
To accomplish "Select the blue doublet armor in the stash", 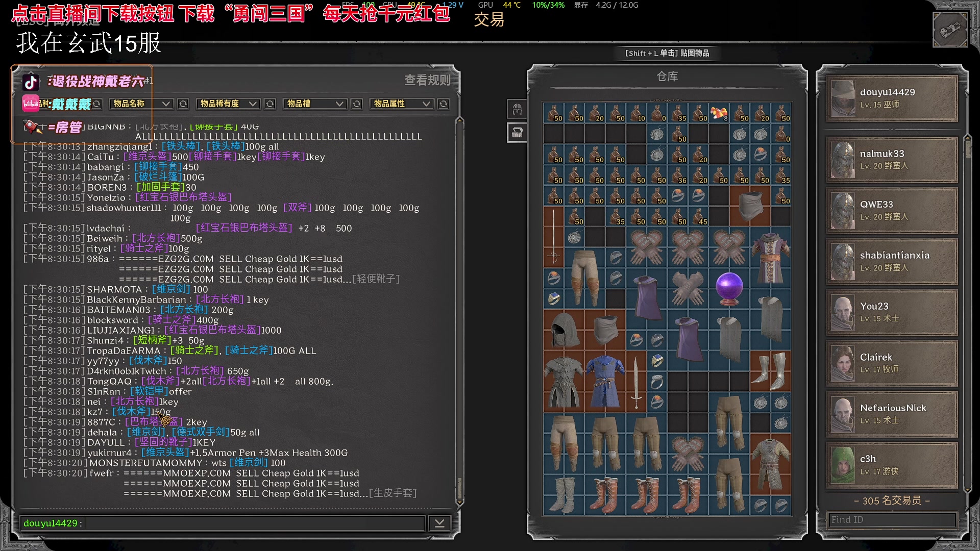I will (605, 381).
